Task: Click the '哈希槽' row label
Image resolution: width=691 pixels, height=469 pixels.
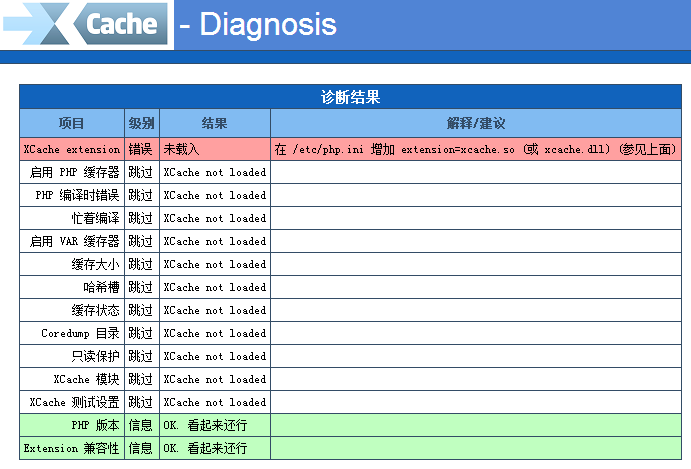Action: click(101, 287)
